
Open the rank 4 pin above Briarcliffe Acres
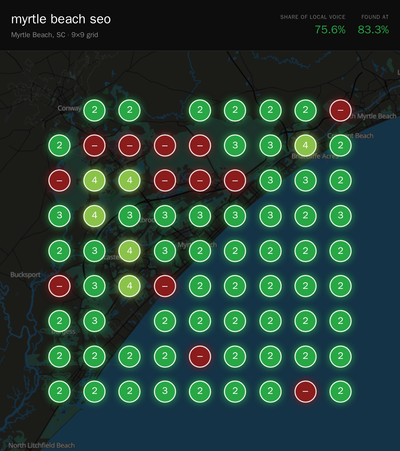[x=305, y=145]
